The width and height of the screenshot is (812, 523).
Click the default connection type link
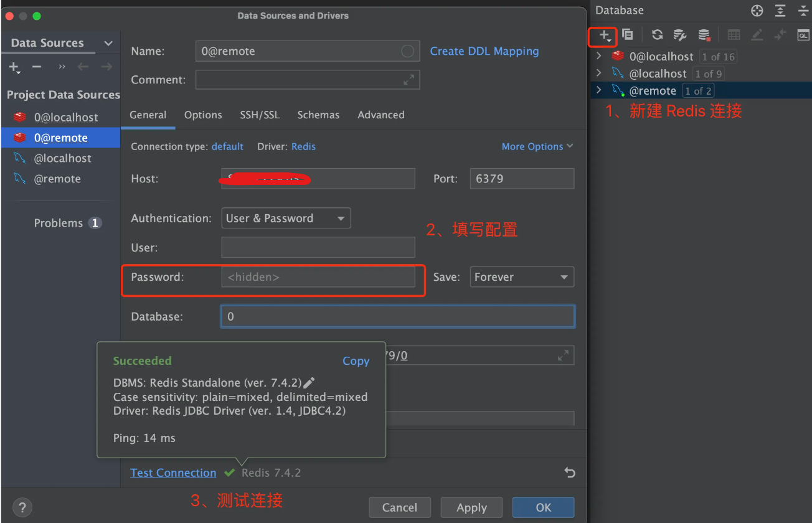tap(227, 146)
